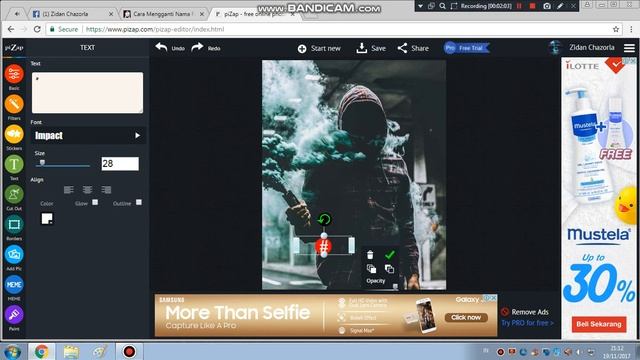Select the red # text object

pyautogui.click(x=324, y=247)
